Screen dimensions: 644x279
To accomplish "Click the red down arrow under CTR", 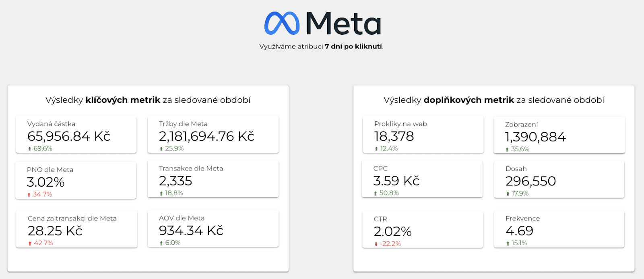I will (376, 244).
